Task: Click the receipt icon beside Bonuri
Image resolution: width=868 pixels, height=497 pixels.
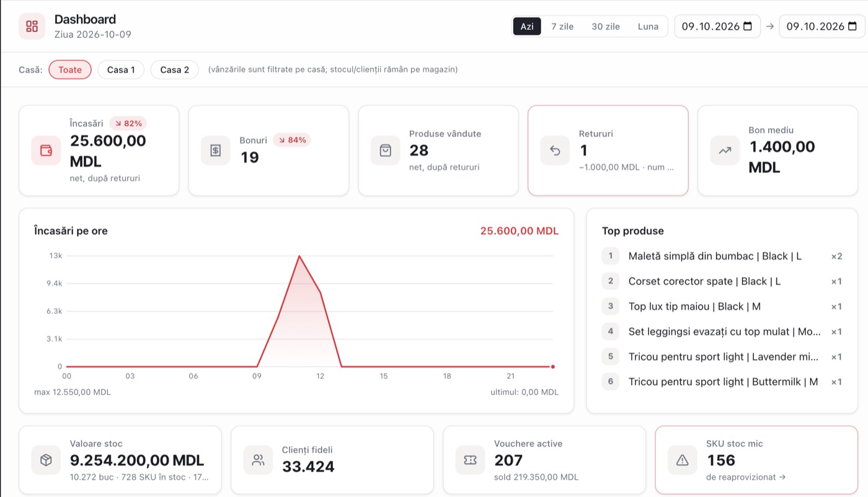Action: point(215,151)
